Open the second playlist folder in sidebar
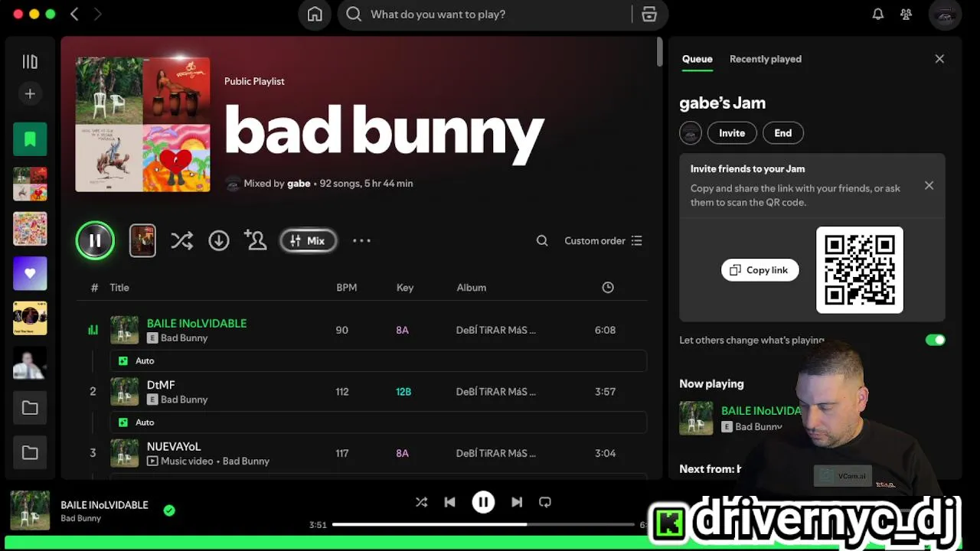 pyautogui.click(x=30, y=453)
